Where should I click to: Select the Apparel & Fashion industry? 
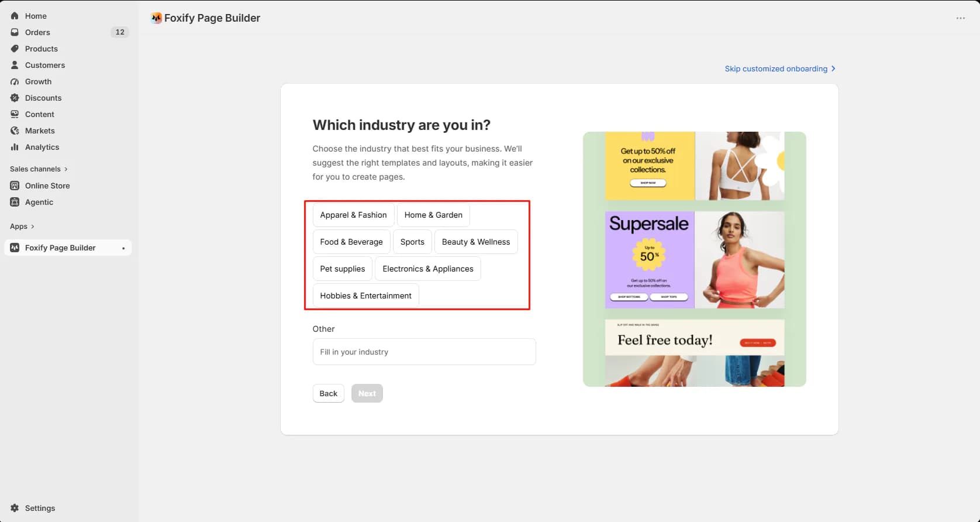pos(353,215)
